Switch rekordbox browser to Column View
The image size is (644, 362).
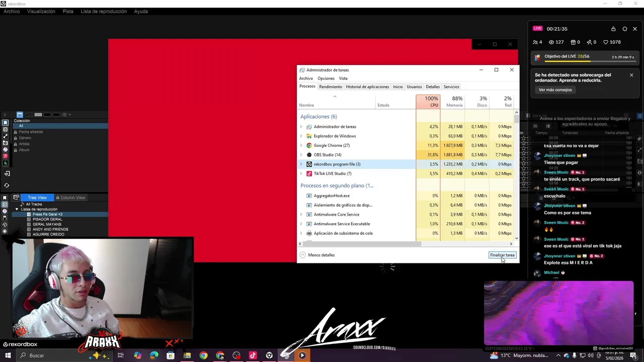(x=70, y=198)
